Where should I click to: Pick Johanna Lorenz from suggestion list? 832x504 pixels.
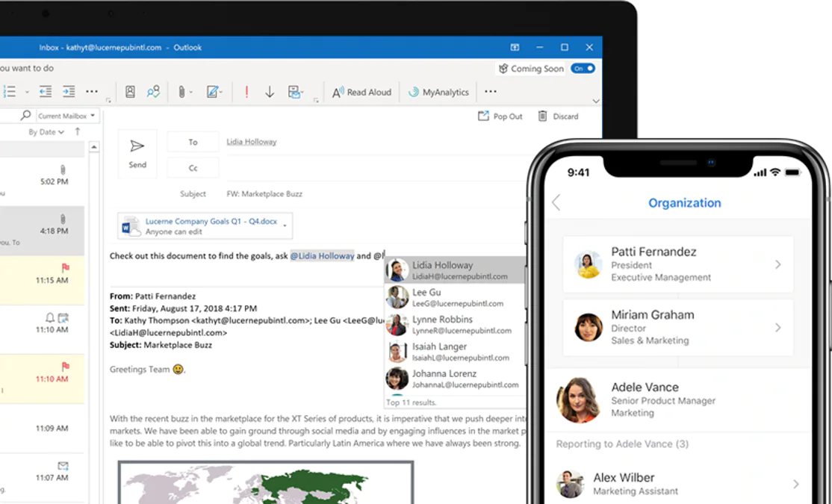click(x=455, y=379)
